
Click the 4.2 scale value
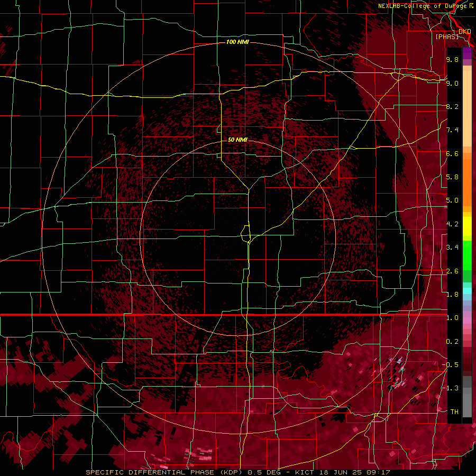click(x=452, y=224)
